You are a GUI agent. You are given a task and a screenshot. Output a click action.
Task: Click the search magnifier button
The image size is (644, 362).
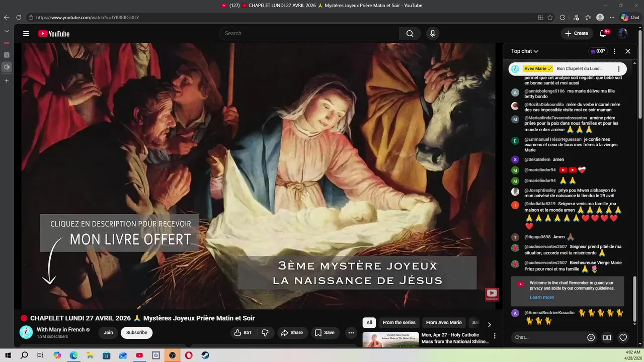pos(410,34)
